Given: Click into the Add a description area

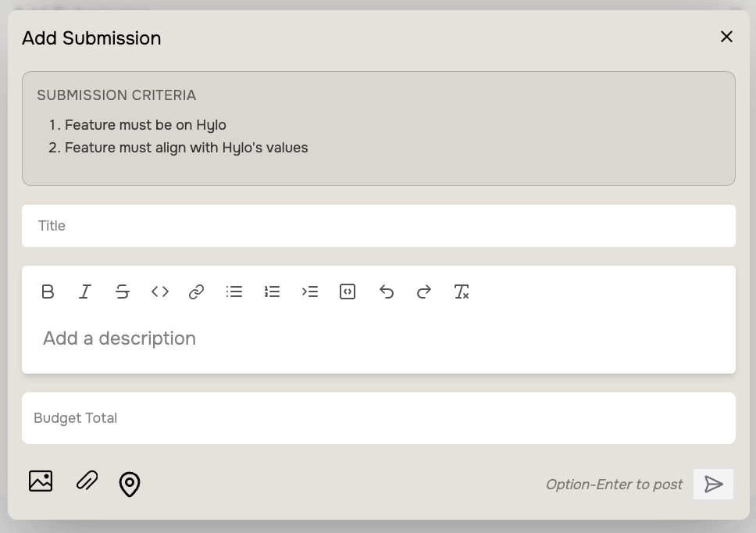Looking at the screenshot, I should (x=379, y=338).
